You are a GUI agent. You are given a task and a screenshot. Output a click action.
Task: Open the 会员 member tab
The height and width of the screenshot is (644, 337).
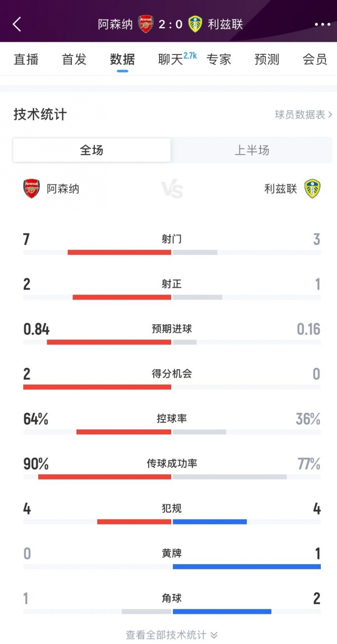(x=315, y=59)
